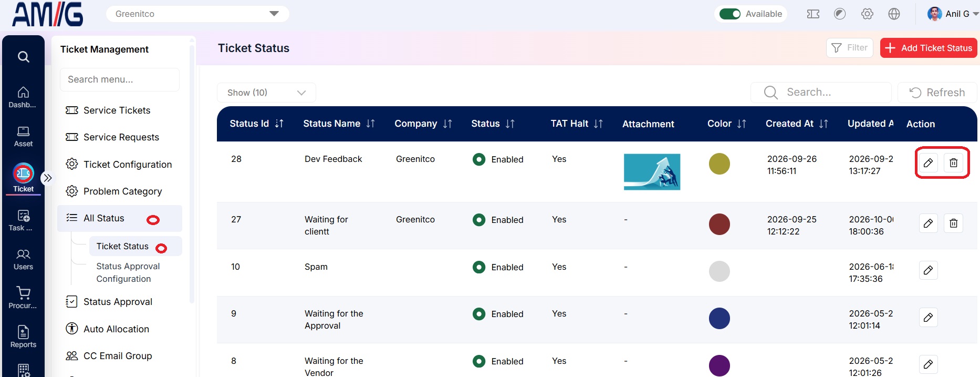Viewport: 980px width, 377px height.
Task: Click the table Search field
Action: 821,93
